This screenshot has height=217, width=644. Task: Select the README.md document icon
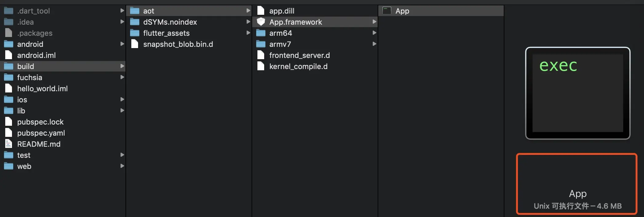9,144
